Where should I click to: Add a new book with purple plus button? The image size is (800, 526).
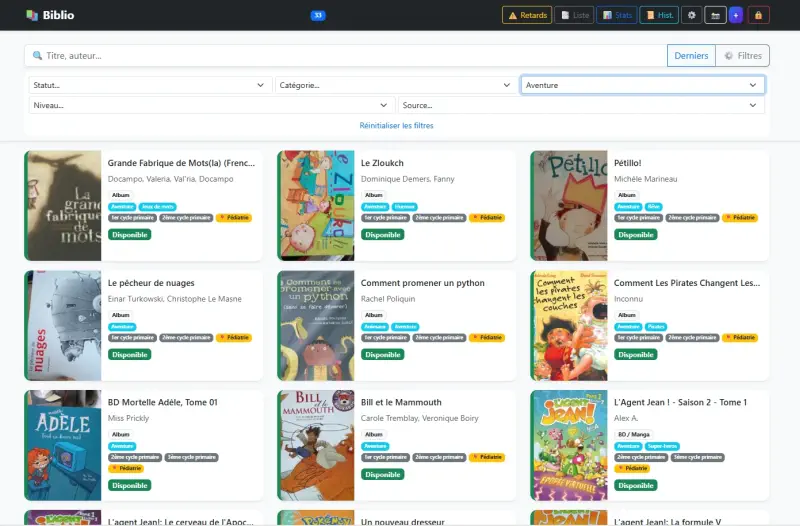[x=736, y=15]
